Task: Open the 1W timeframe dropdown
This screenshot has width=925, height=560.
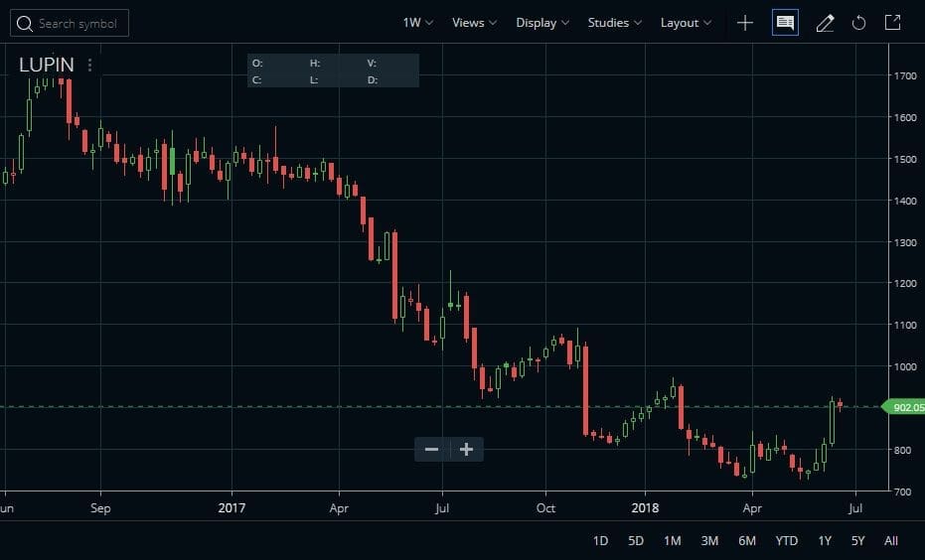Action: pyautogui.click(x=417, y=23)
